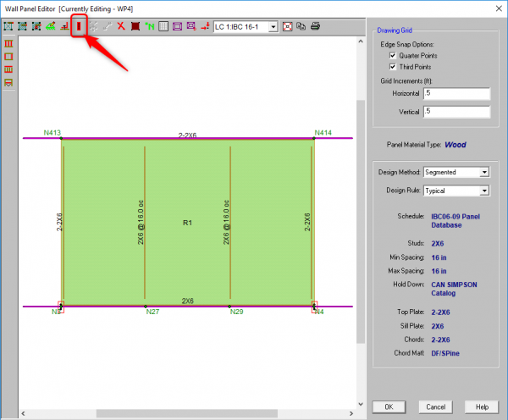Click the horizontal scrollbar left arrow
Screen dimensions: 508x420
pyautogui.click(x=23, y=413)
